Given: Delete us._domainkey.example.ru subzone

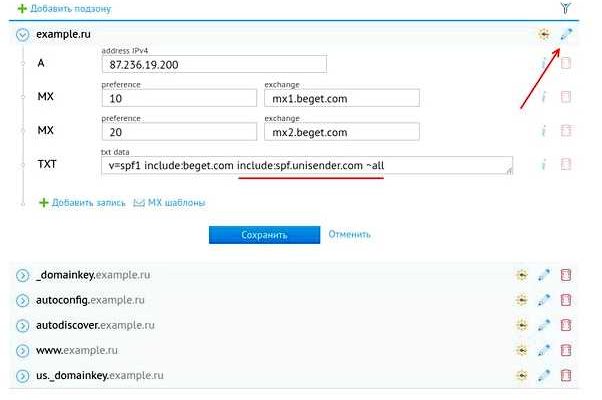Looking at the screenshot, I should 566,375.
